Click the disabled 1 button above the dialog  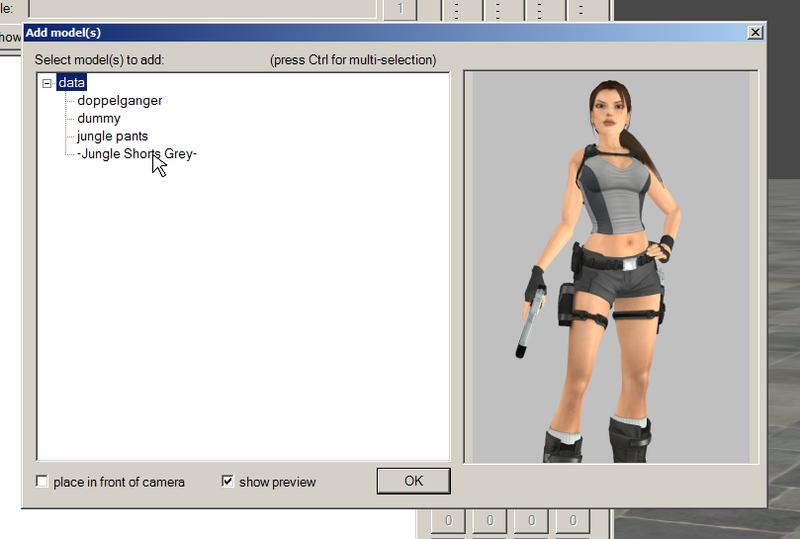(400, 9)
